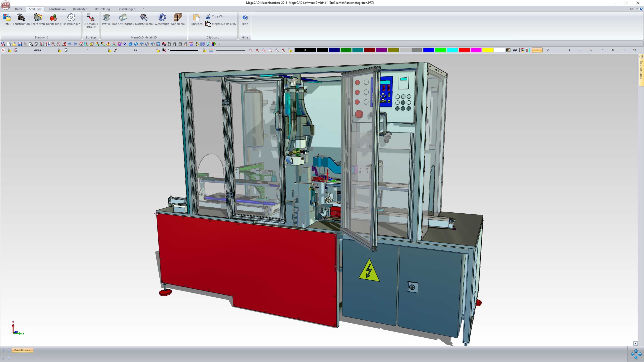The height and width of the screenshot is (362, 644).
Task: Switch to the Konstruktion ribbon tab
Action: 57,9
